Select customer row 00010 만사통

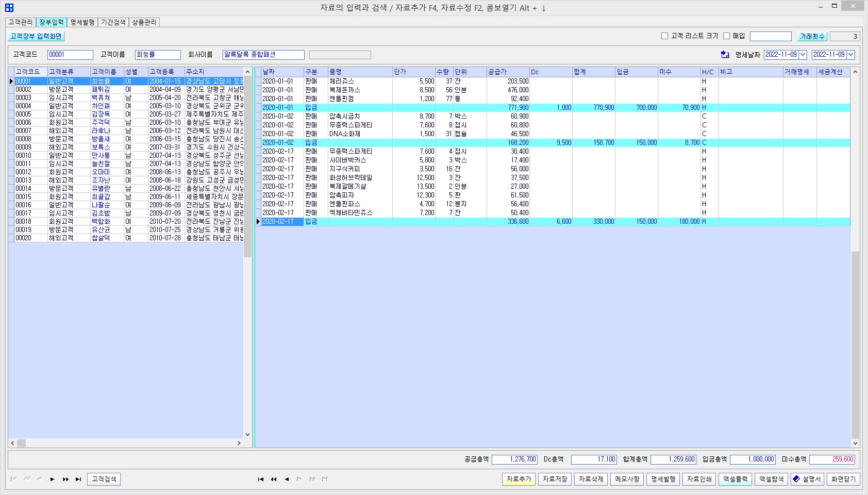click(x=101, y=155)
